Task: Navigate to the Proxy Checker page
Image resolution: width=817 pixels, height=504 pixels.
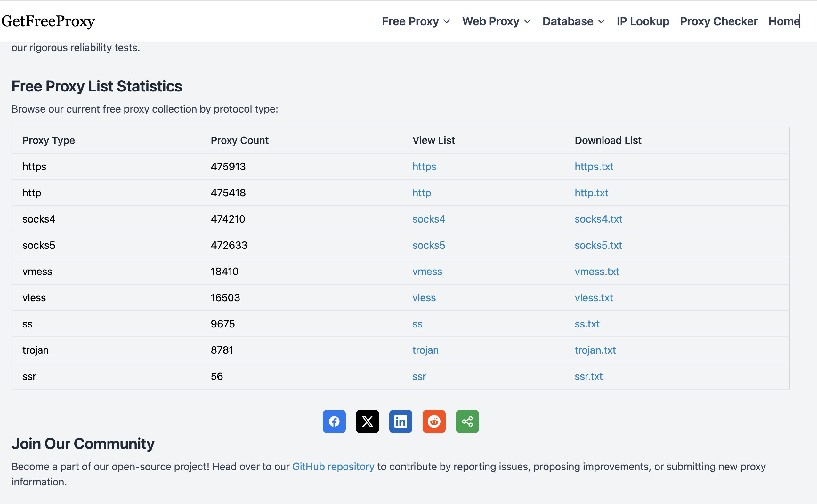Action: [719, 21]
